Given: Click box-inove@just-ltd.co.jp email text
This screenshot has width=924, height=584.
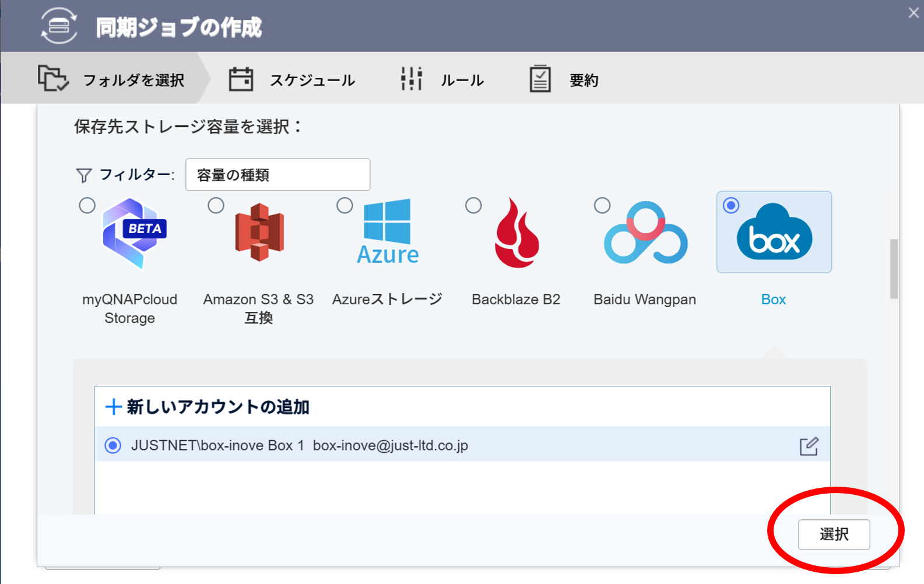Looking at the screenshot, I should (x=391, y=446).
